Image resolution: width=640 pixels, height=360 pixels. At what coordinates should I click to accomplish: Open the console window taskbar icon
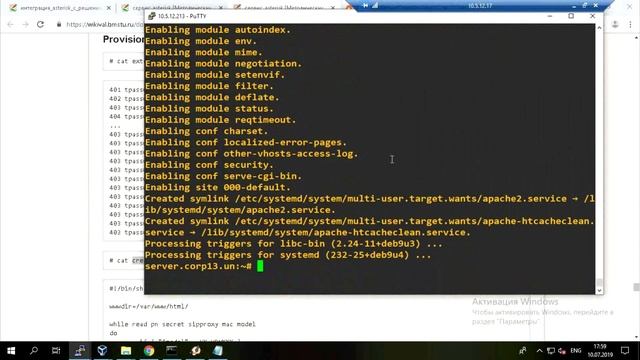[171, 351]
